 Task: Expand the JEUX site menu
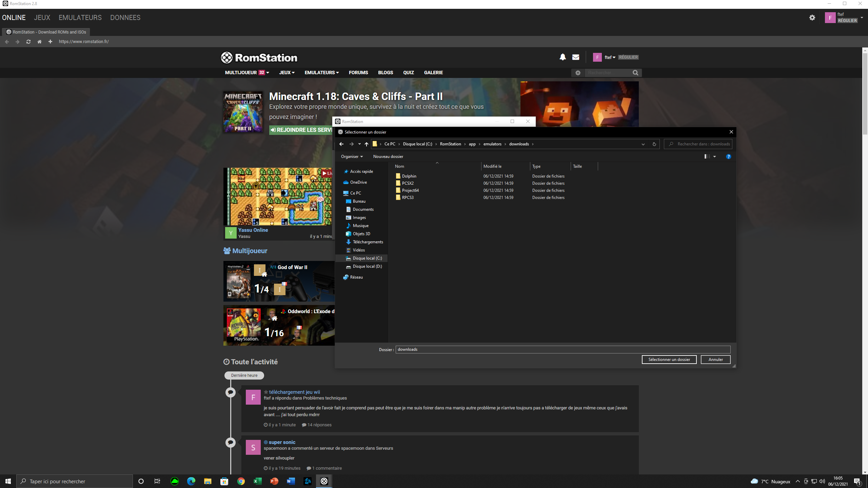(x=287, y=73)
